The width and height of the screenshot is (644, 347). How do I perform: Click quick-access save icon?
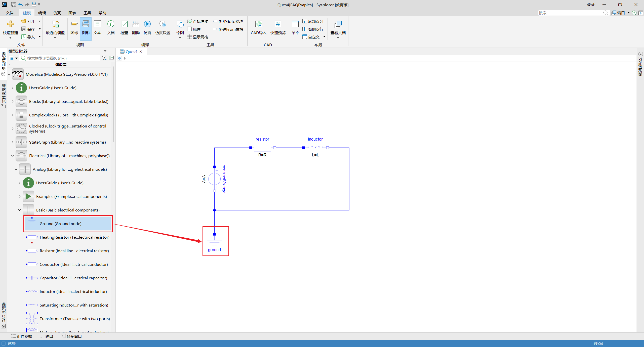pos(14,5)
